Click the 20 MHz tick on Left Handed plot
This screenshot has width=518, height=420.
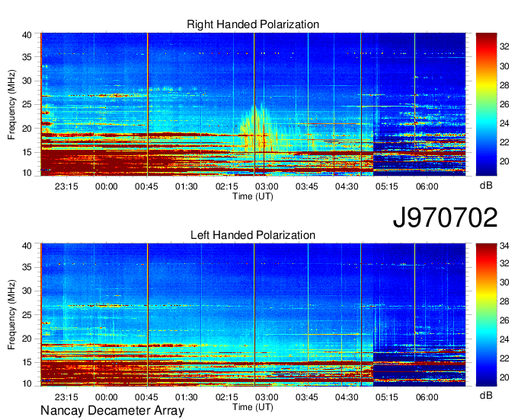tap(27, 339)
